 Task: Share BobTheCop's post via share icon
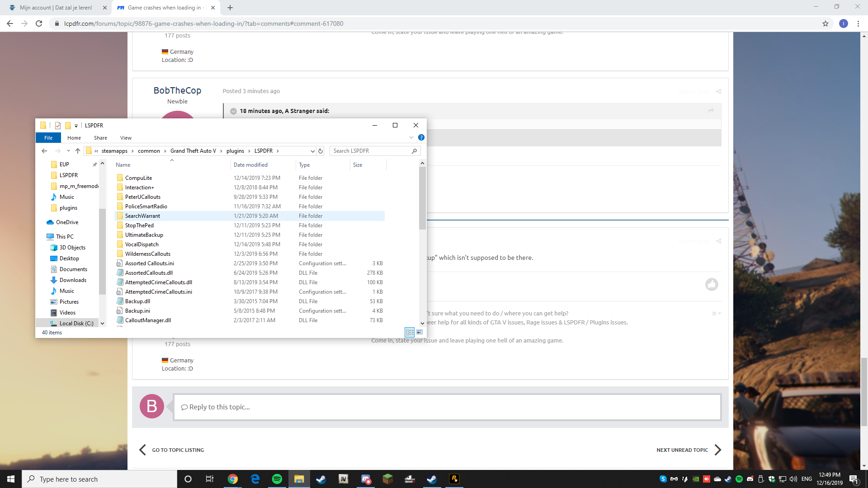point(719,91)
